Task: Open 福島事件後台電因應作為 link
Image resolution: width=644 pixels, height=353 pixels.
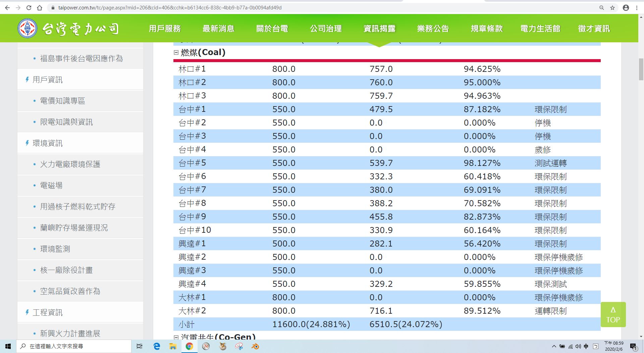Action: click(x=82, y=58)
